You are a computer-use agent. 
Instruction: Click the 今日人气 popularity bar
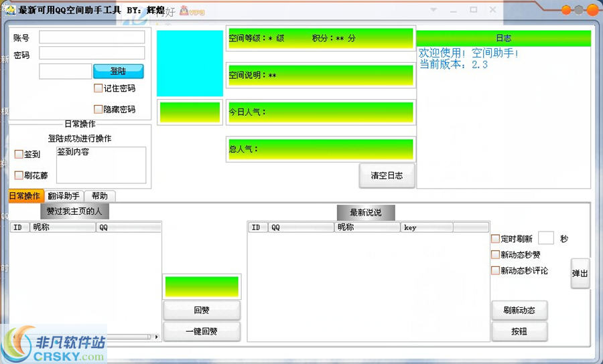pos(321,112)
